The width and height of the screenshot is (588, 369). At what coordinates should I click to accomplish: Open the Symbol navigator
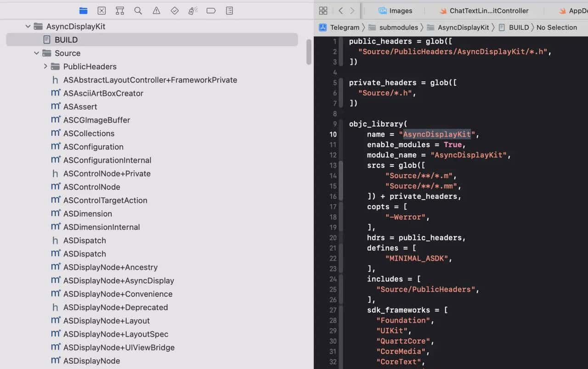pos(120,11)
